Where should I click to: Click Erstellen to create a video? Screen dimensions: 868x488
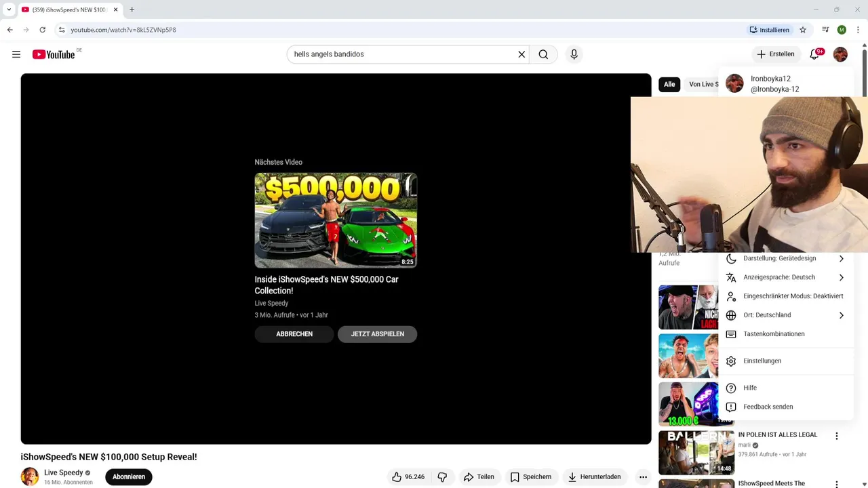[776, 54]
